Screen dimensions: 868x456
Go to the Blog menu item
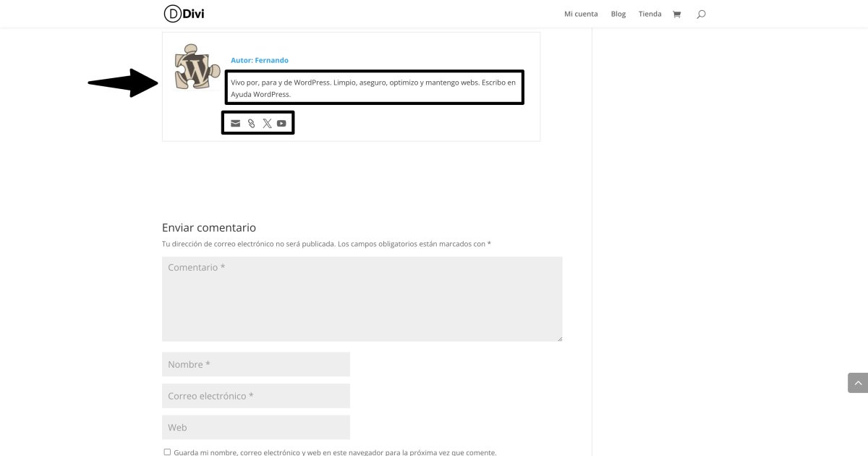click(x=618, y=14)
